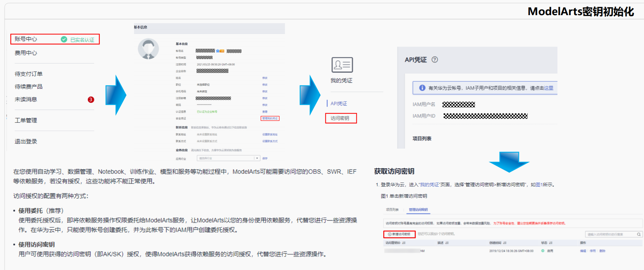Click the 我的凭证 ID card icon
Image resolution: width=644 pixels, height=270 pixels.
[342, 65]
